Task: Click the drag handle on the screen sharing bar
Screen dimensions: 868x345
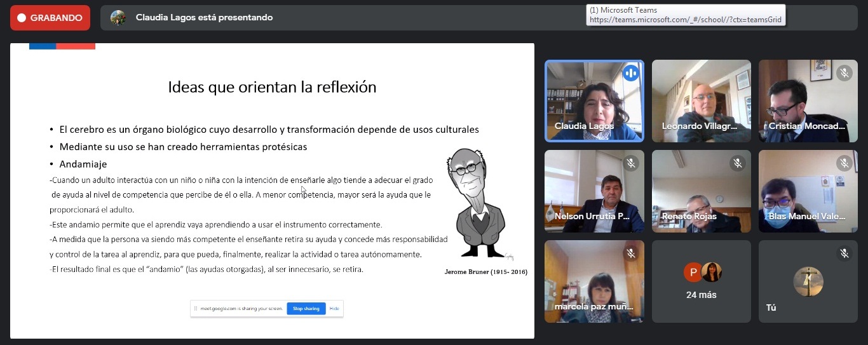Action: pos(196,309)
